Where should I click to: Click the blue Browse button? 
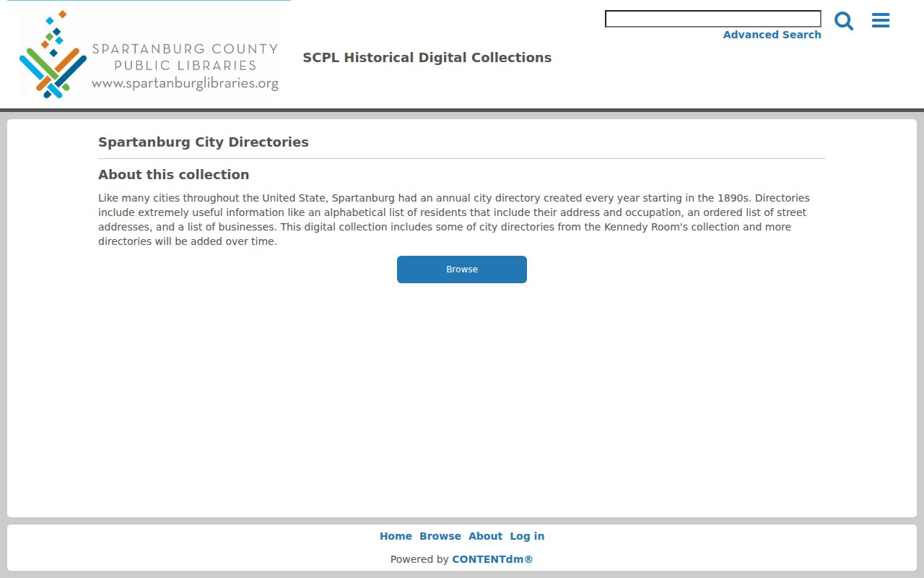point(462,269)
